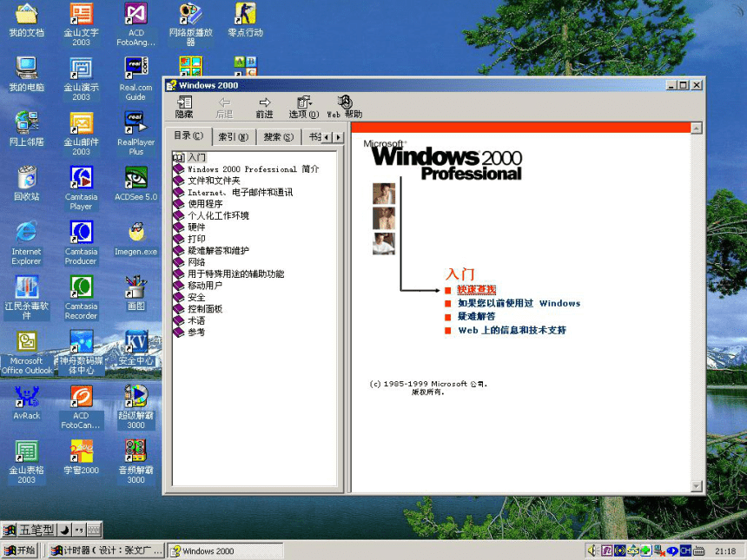
Task: Select the AvRack desktop icon
Action: click(27, 403)
